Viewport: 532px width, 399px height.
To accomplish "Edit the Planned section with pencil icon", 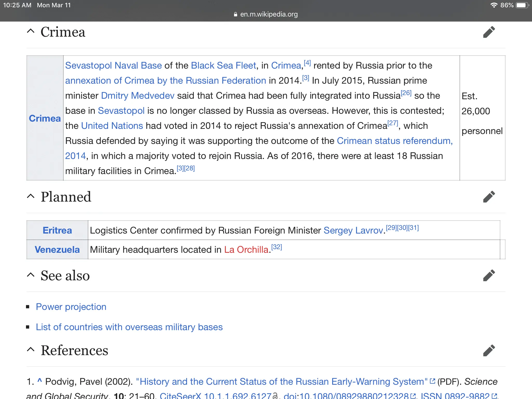I will point(489,197).
